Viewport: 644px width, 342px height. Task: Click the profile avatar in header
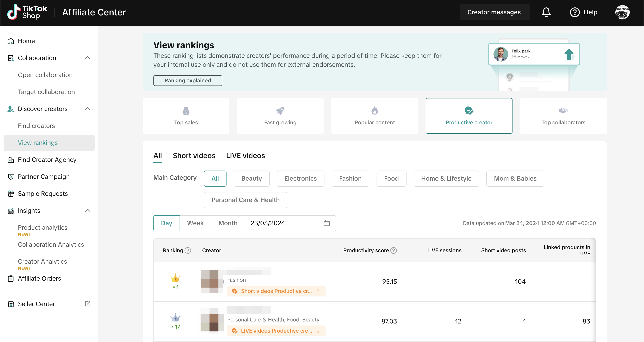tap(622, 12)
